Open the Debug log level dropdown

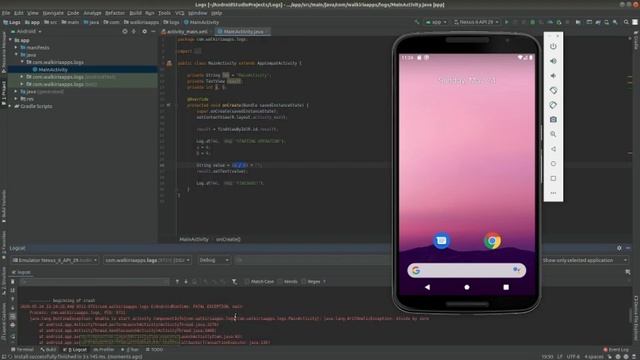click(x=214, y=260)
